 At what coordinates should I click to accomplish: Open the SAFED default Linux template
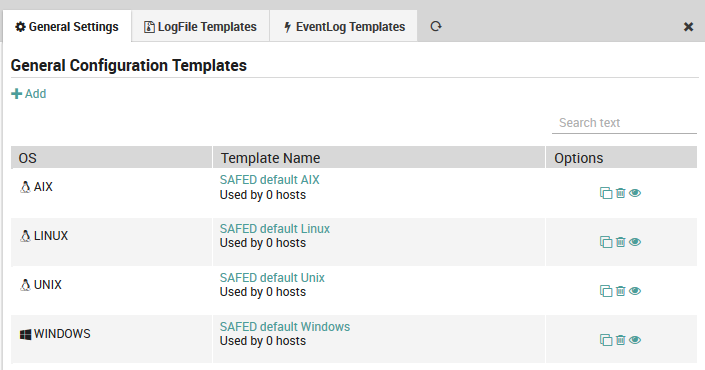pyautogui.click(x=275, y=228)
